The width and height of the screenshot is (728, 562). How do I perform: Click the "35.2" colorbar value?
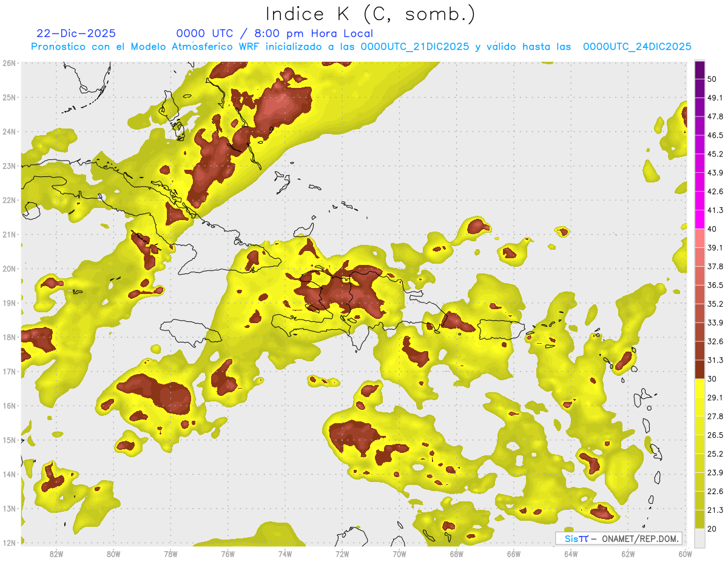click(715, 304)
